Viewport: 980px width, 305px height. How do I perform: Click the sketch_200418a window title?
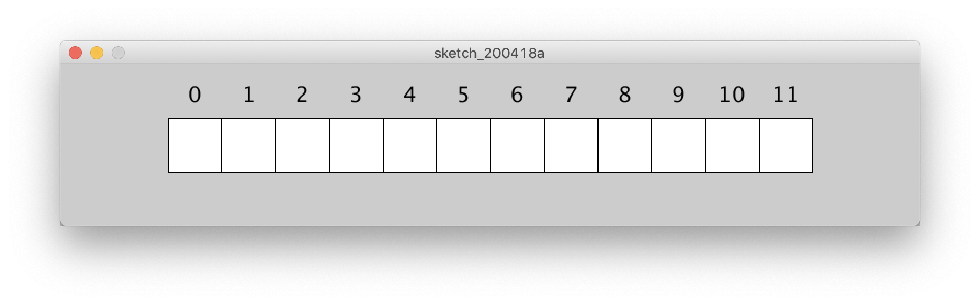(489, 53)
